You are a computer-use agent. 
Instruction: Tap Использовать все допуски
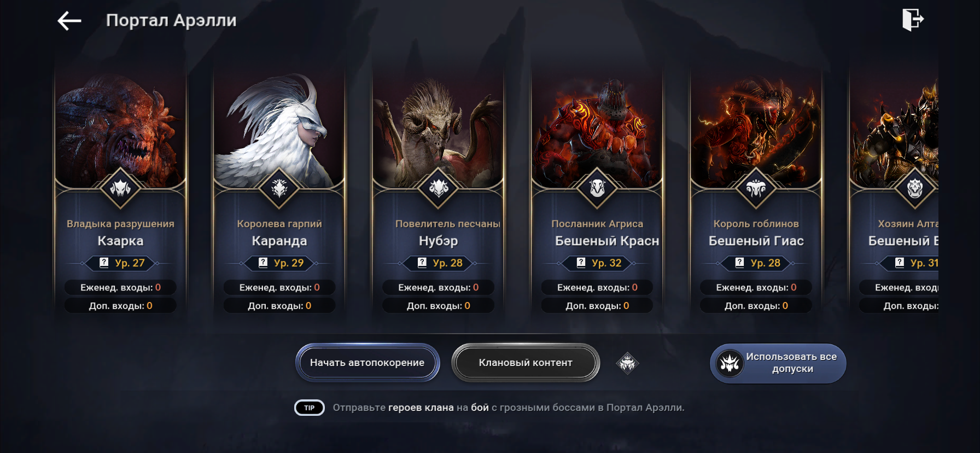778,363
